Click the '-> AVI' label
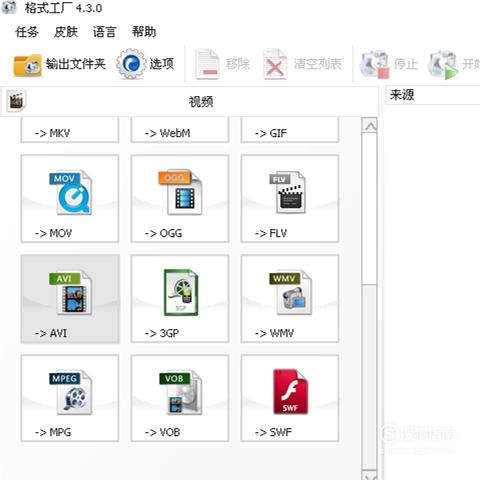The height and width of the screenshot is (480, 480). (x=51, y=333)
